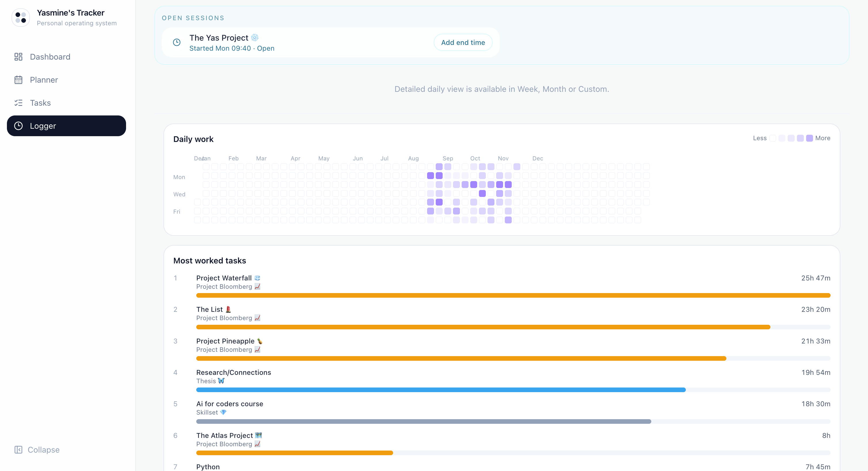Click the Started Mon 09:40 · Open status
Screen dimensions: 868x471
(x=232, y=48)
